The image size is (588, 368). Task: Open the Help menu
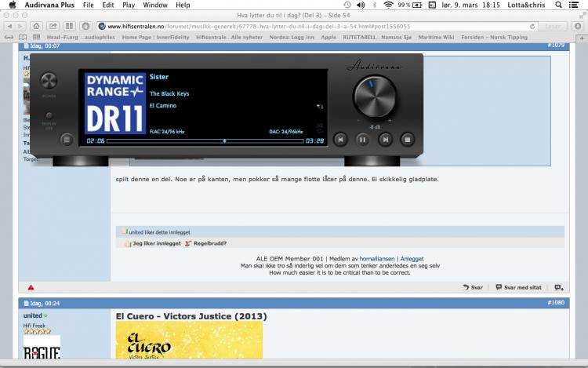coord(183,5)
